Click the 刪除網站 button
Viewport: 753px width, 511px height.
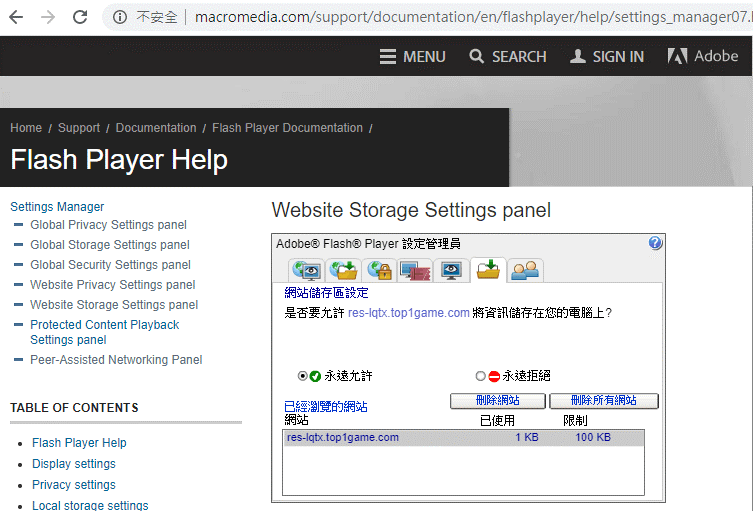pos(498,401)
